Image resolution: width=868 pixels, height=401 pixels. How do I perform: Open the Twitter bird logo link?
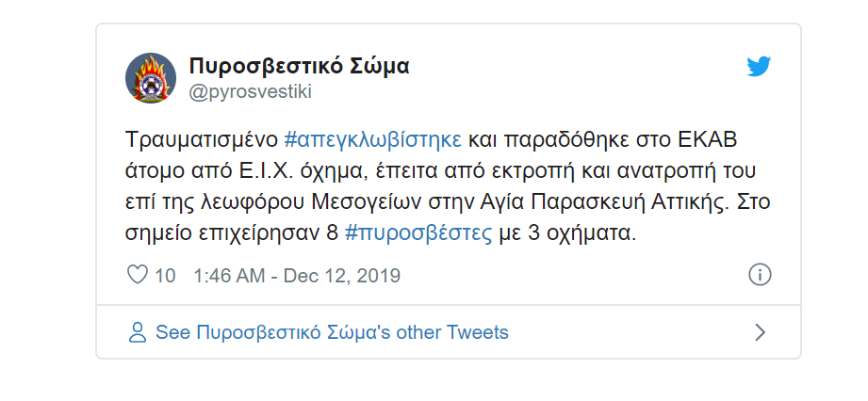(x=759, y=67)
